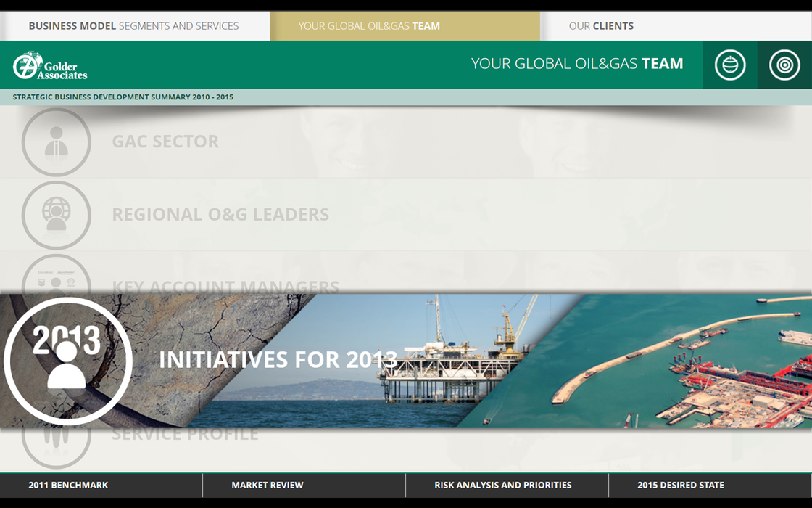Navigate to Market Review

(268, 485)
